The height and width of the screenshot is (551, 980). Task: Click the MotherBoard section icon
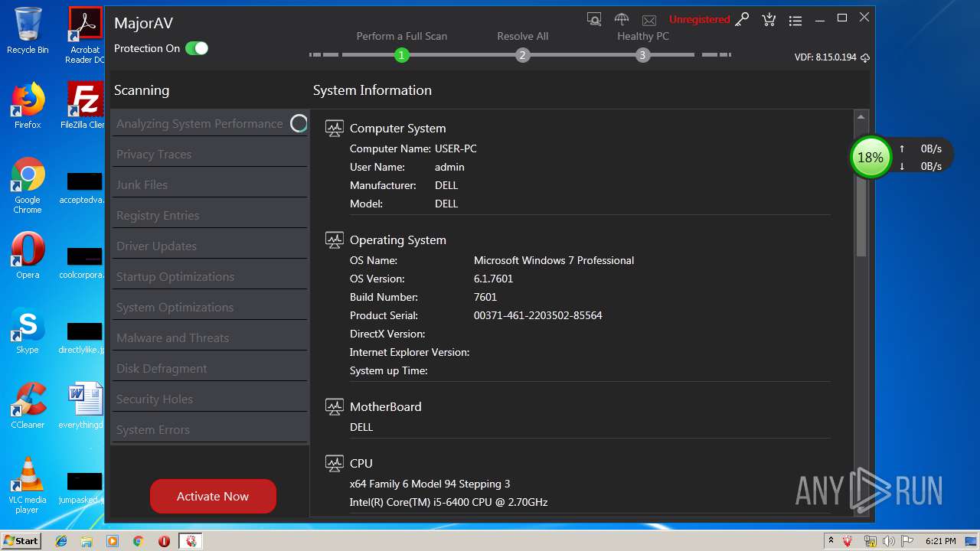(x=334, y=406)
